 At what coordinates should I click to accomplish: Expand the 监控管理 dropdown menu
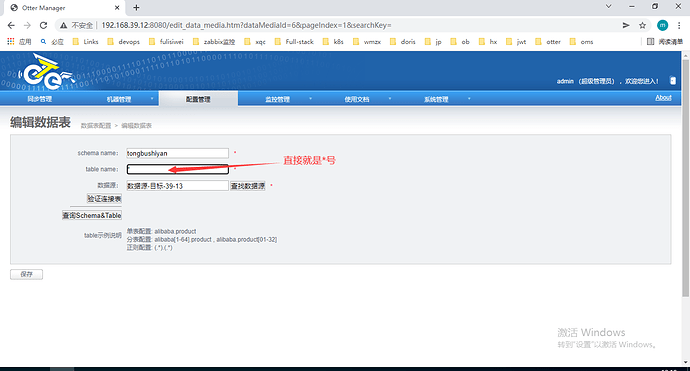pos(310,99)
